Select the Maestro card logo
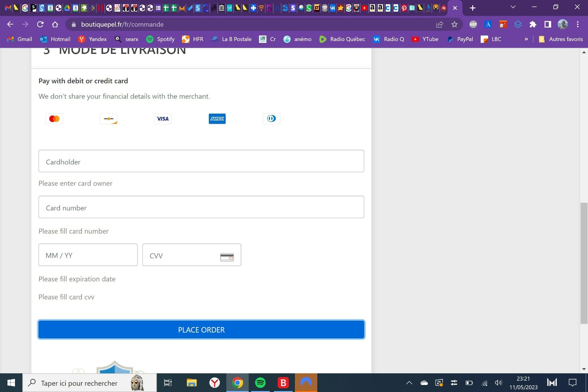The width and height of the screenshot is (588, 392). click(x=109, y=119)
